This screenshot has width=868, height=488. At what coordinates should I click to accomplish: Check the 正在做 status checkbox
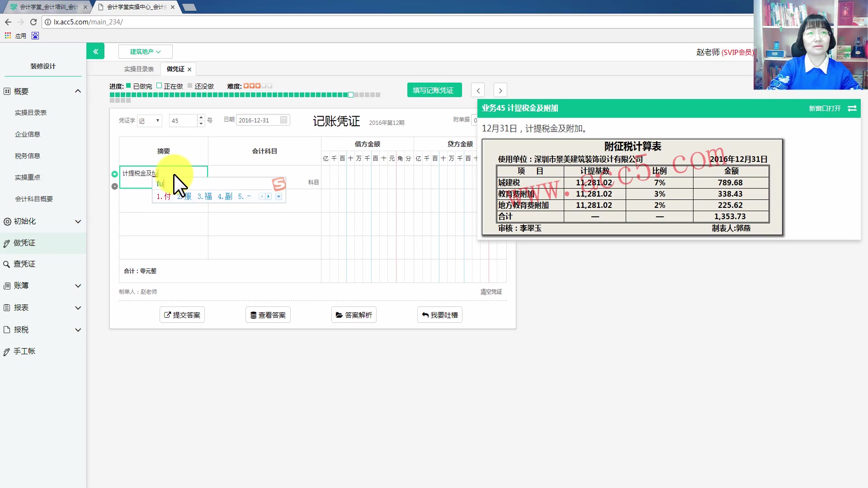[x=159, y=85]
